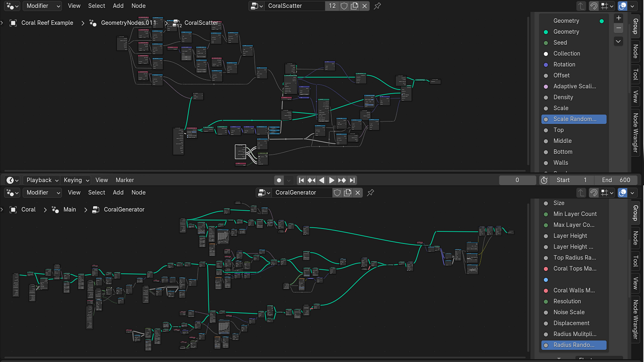Viewport: 644px width, 362px height.
Task: Toggle preview range clock icon
Action: [x=544, y=180]
